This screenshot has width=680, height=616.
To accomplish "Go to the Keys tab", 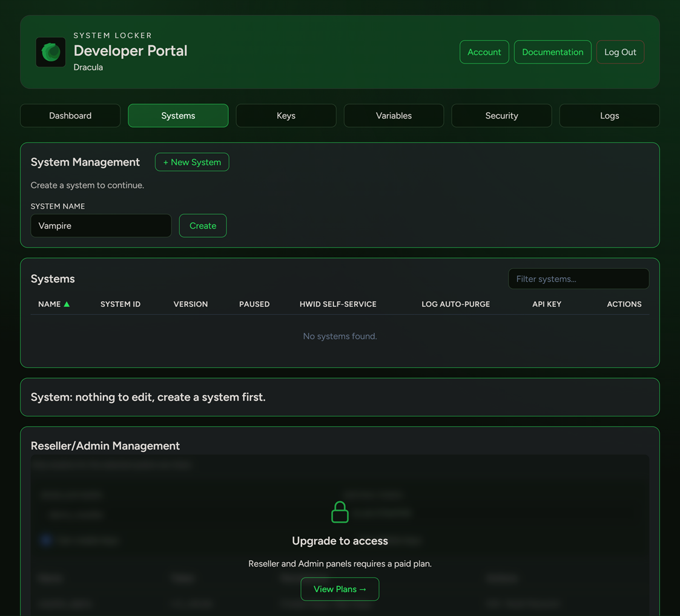I will click(x=286, y=116).
